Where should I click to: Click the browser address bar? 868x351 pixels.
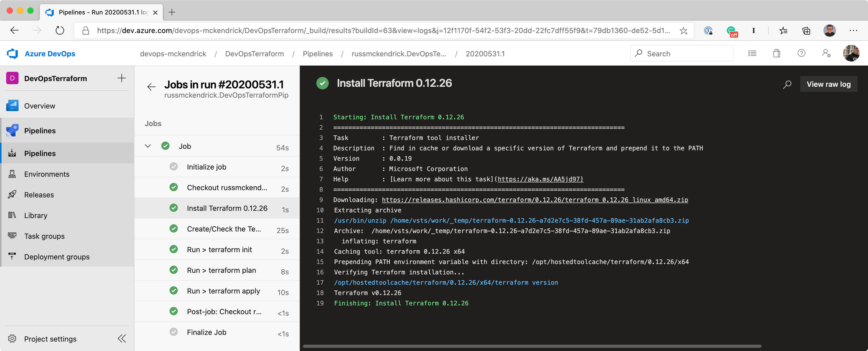point(383,30)
